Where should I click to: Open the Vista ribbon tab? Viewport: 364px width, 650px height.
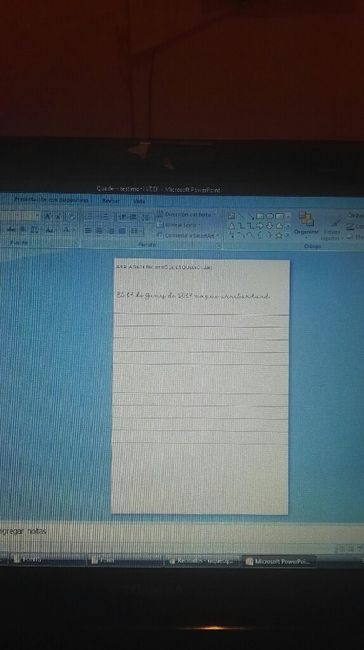(x=139, y=201)
